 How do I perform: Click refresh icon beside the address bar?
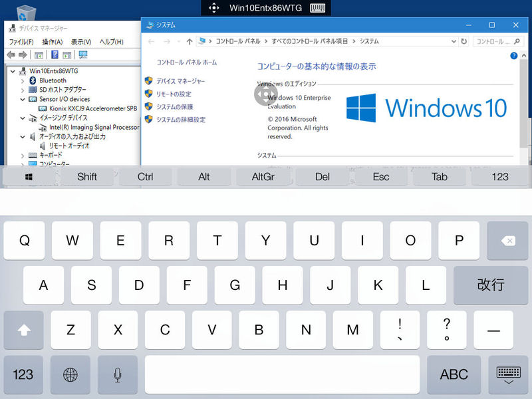pyautogui.click(x=464, y=41)
